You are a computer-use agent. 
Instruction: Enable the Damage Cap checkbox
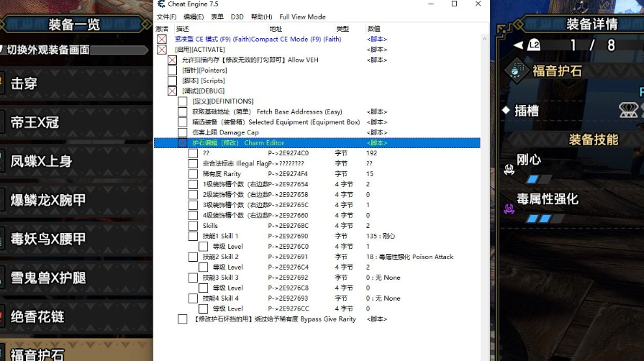(x=183, y=133)
